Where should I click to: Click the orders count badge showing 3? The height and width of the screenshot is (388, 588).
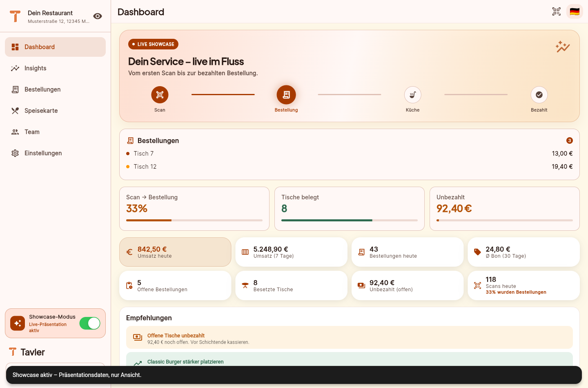point(570,140)
